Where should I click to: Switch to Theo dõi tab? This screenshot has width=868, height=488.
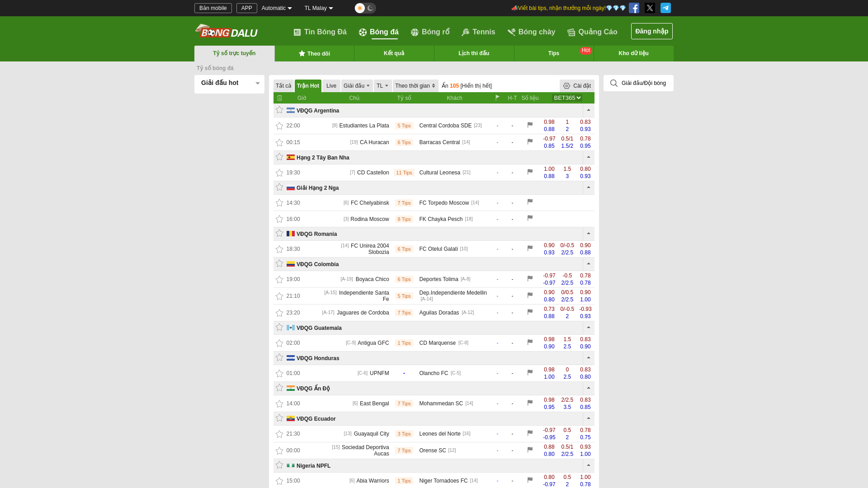coord(314,54)
